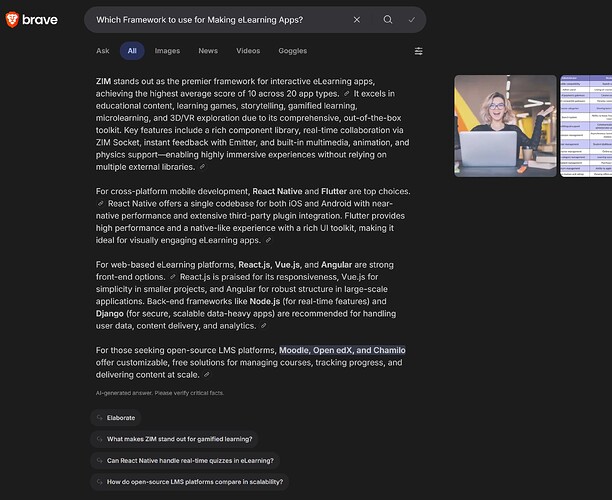
Task: Switch to the Goggles tab
Action: pos(292,51)
